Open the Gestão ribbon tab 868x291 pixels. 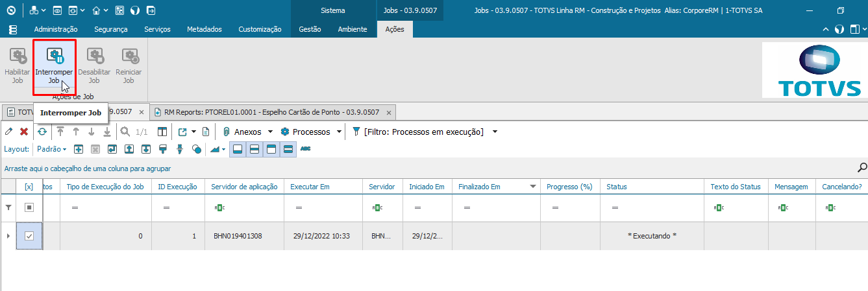310,29
